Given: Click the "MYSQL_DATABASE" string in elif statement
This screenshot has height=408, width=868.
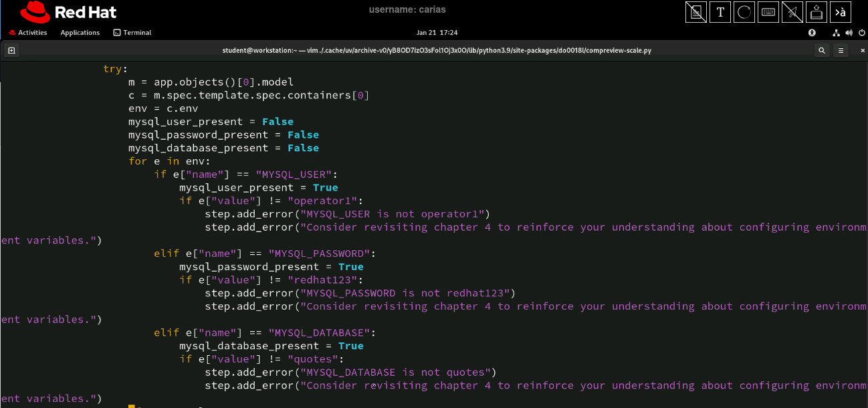Looking at the screenshot, I should [x=319, y=332].
